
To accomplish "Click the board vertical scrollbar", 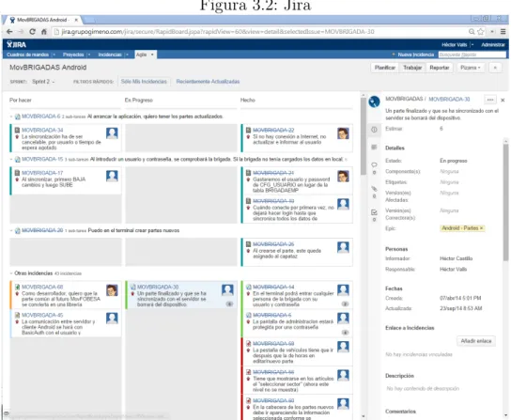I will 364,136.
